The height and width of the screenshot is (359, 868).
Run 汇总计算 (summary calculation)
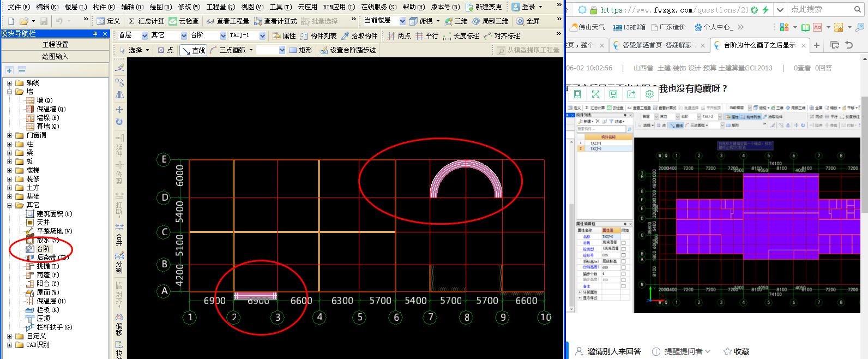(146, 21)
